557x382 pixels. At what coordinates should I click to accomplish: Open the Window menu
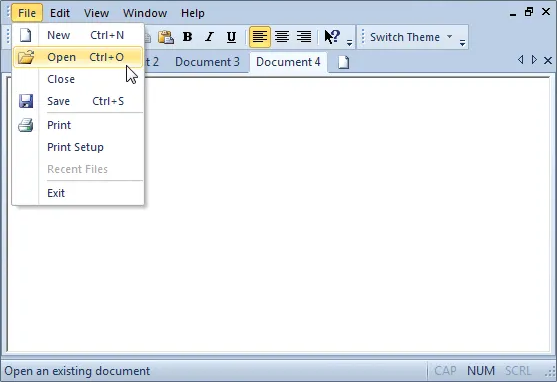[145, 13]
